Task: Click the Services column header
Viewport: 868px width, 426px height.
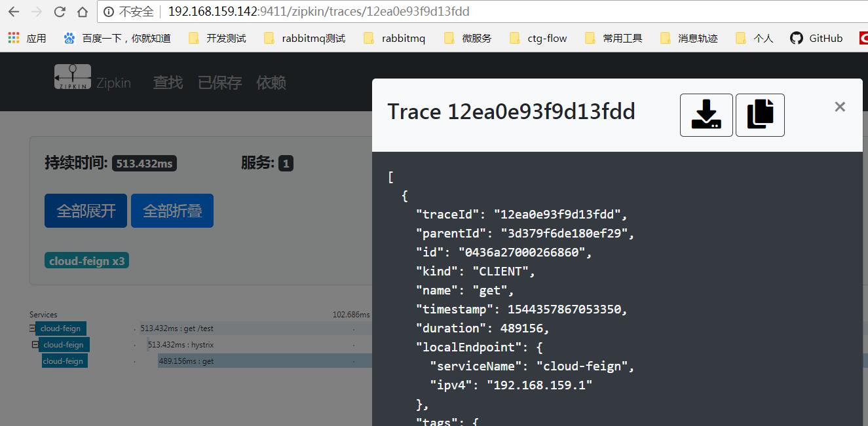Action: [x=43, y=315]
